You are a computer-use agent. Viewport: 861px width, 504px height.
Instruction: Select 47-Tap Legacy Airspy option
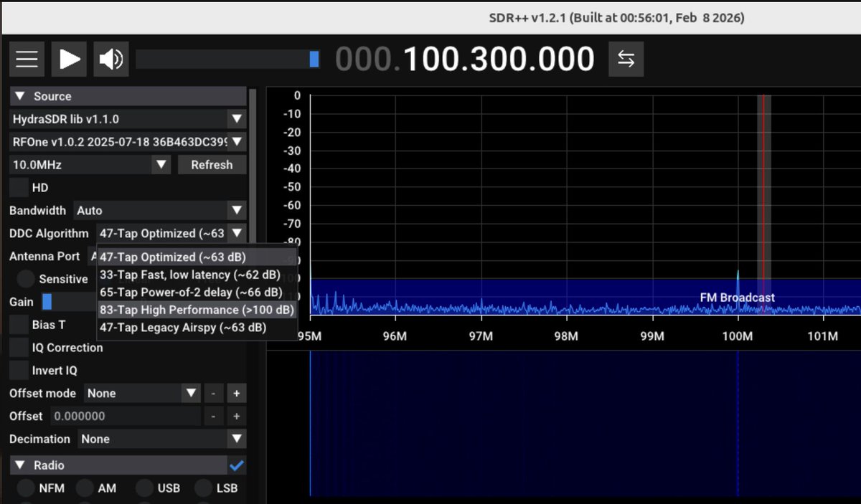[x=197, y=328]
